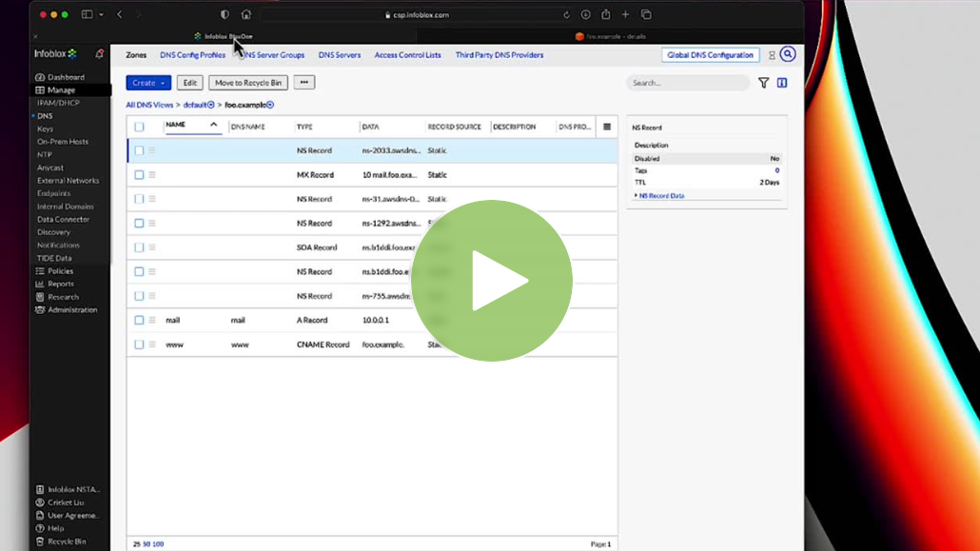980x551 pixels.
Task: Open Help in the sidebar
Action: 55,528
